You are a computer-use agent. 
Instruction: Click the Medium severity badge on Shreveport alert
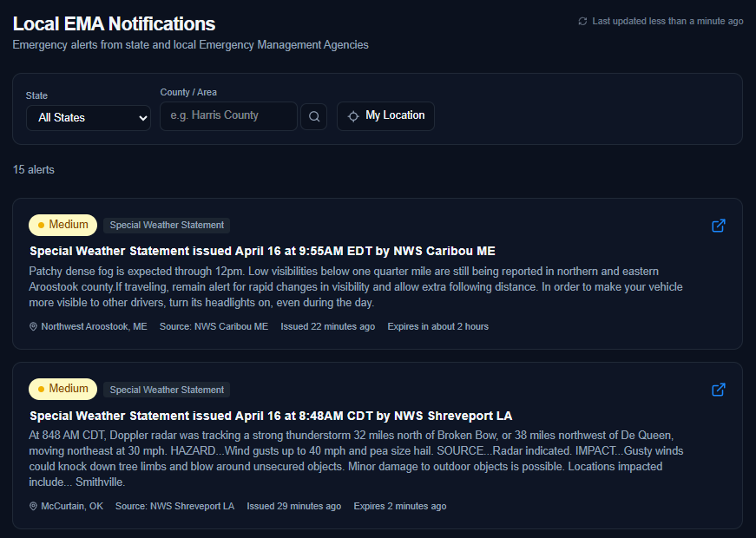pyautogui.click(x=62, y=389)
